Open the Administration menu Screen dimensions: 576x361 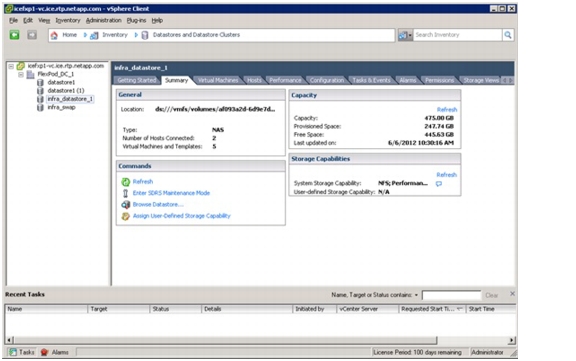[x=103, y=21]
